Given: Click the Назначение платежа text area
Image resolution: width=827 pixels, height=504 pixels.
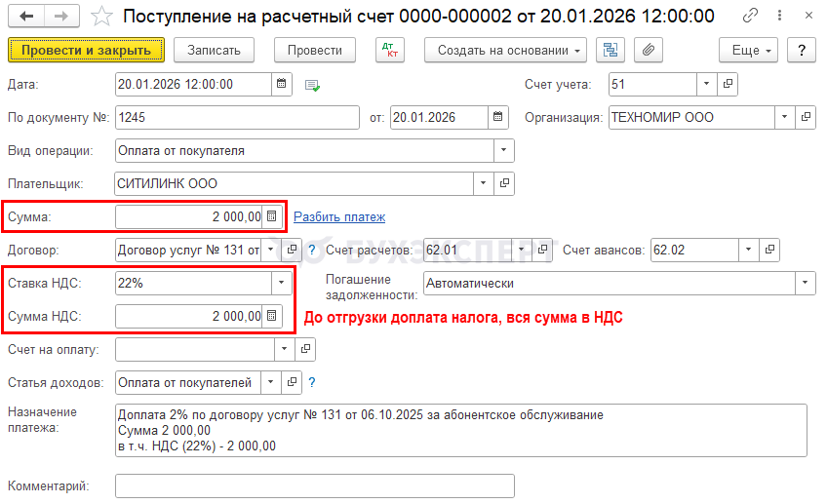Looking at the screenshot, I should [461, 430].
